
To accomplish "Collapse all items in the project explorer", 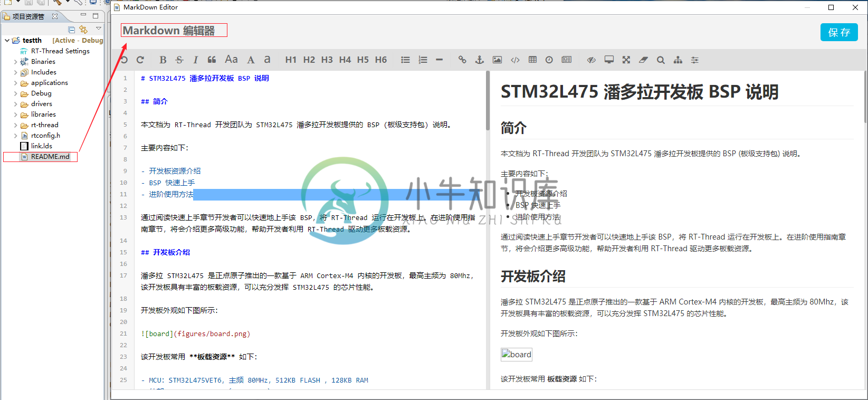I will point(72,30).
